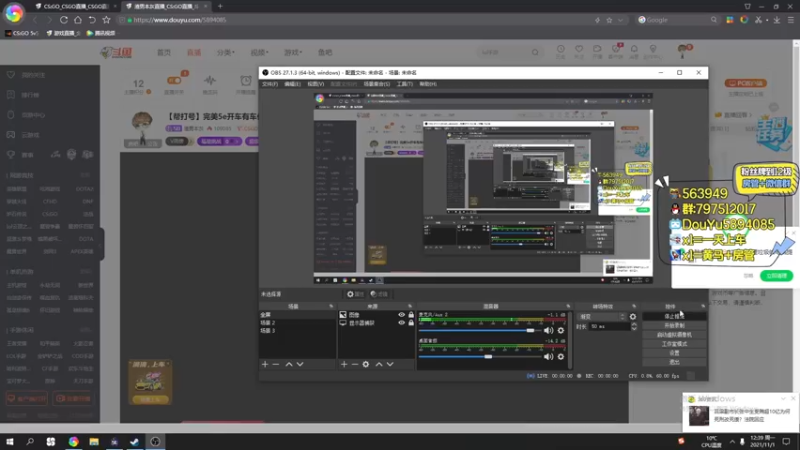Select scene 3 in OBS Scenes list
Screen dimensions: 800x450
297,331
